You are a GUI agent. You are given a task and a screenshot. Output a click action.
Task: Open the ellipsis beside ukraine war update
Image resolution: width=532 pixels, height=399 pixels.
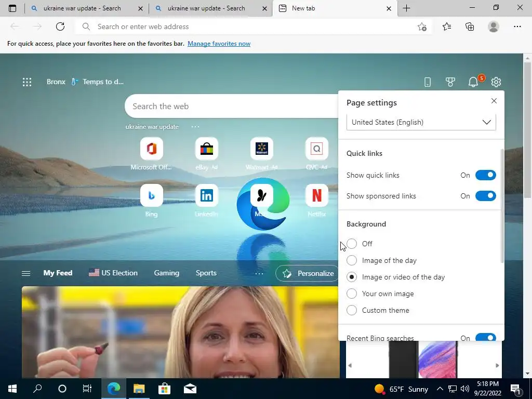point(195,127)
